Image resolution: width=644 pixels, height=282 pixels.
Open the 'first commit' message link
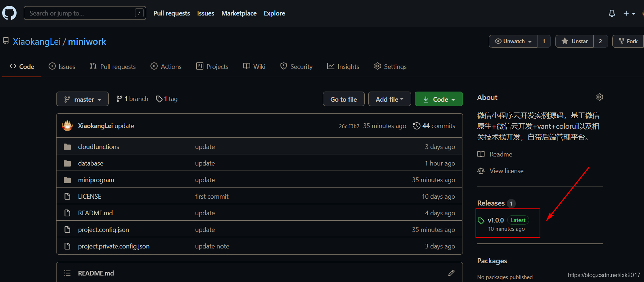212,197
